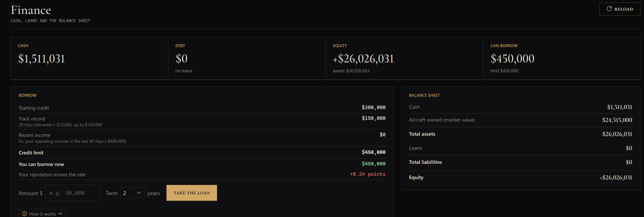The image size is (644, 217).
Task: Click the green You can borrow now amount
Action: (374, 164)
